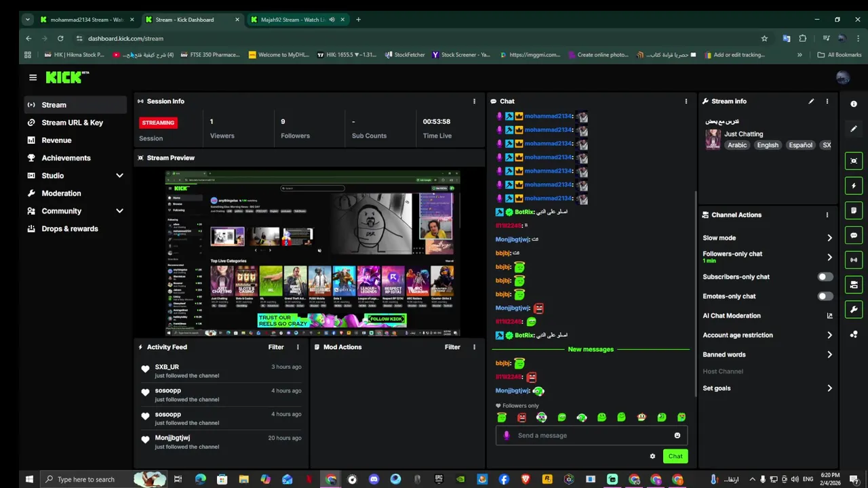Click the browser address bar URL
This screenshot has width=868, height=488.
tap(125, 39)
